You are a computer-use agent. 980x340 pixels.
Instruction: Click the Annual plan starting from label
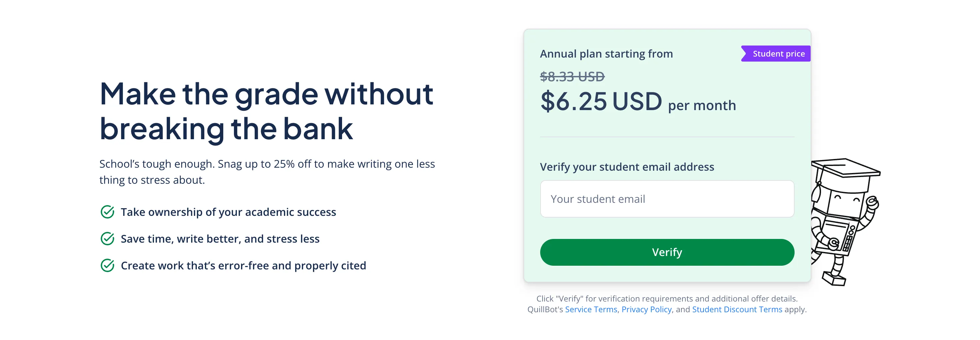tap(607, 54)
